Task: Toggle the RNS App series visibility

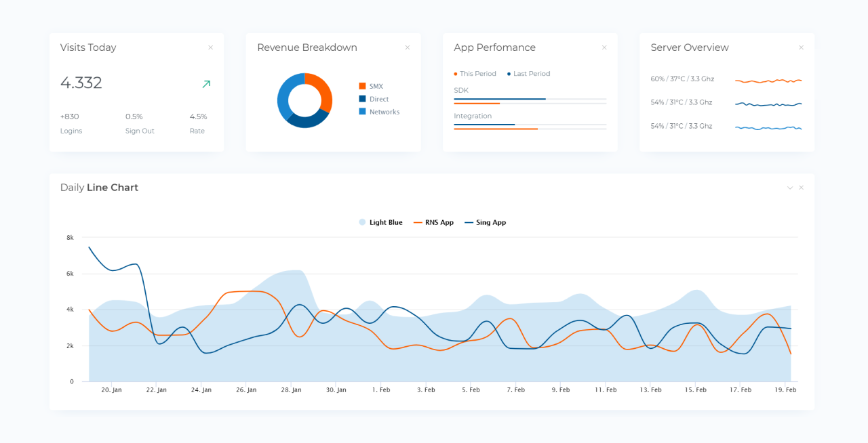Action: [433, 221]
